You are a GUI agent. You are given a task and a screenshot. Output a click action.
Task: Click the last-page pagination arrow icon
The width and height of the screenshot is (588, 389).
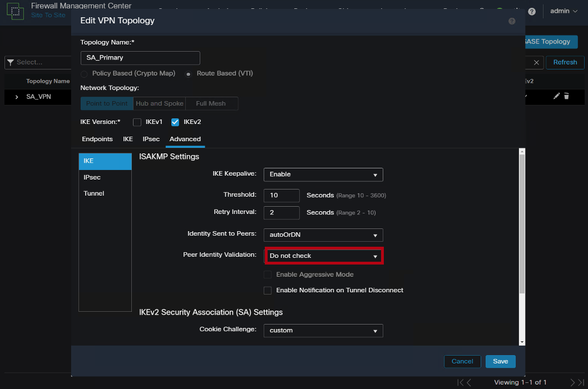tap(582, 382)
